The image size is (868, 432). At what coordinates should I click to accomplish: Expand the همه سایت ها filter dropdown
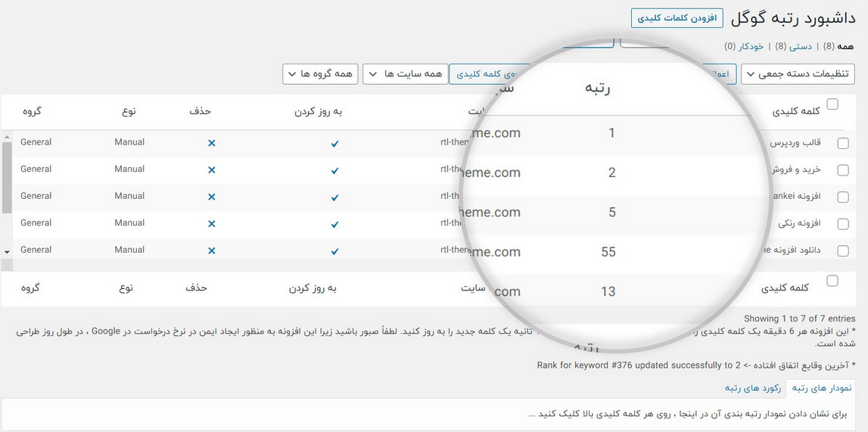(x=405, y=74)
